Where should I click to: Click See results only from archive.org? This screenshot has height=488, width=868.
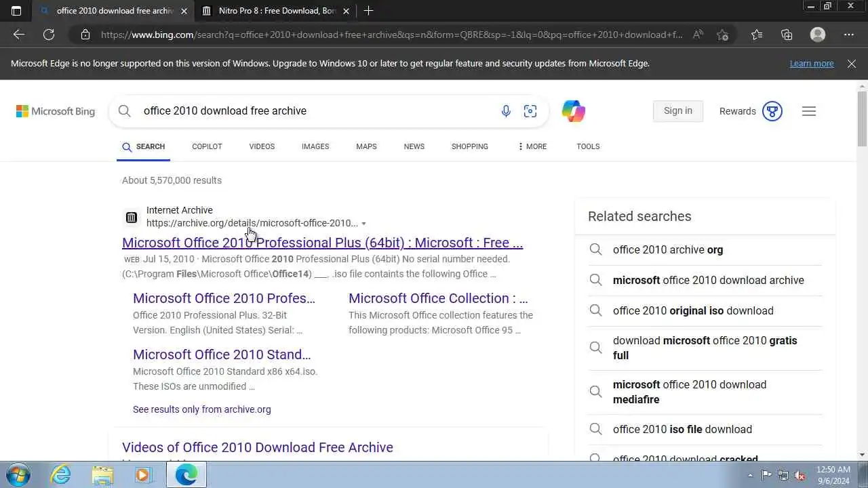(x=202, y=409)
